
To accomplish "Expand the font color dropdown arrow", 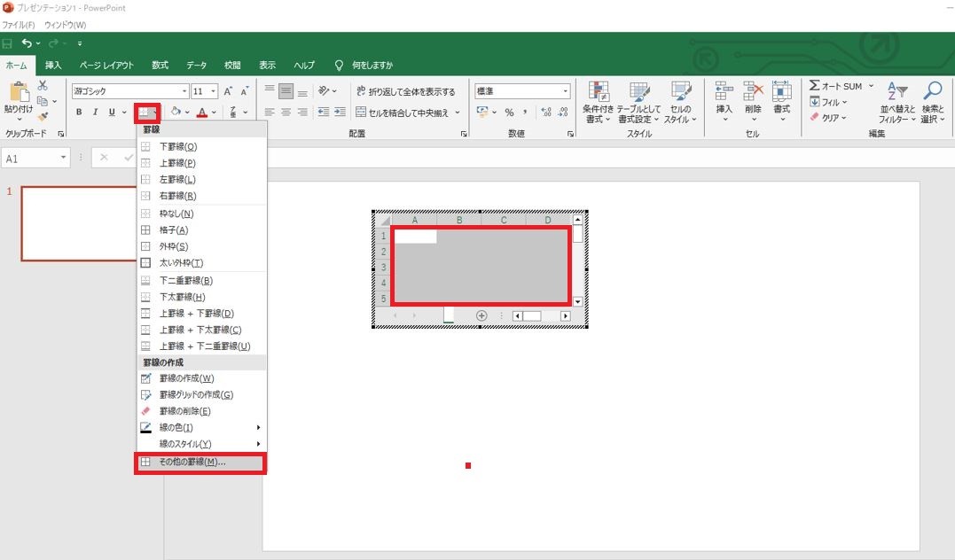I will pyautogui.click(x=214, y=113).
